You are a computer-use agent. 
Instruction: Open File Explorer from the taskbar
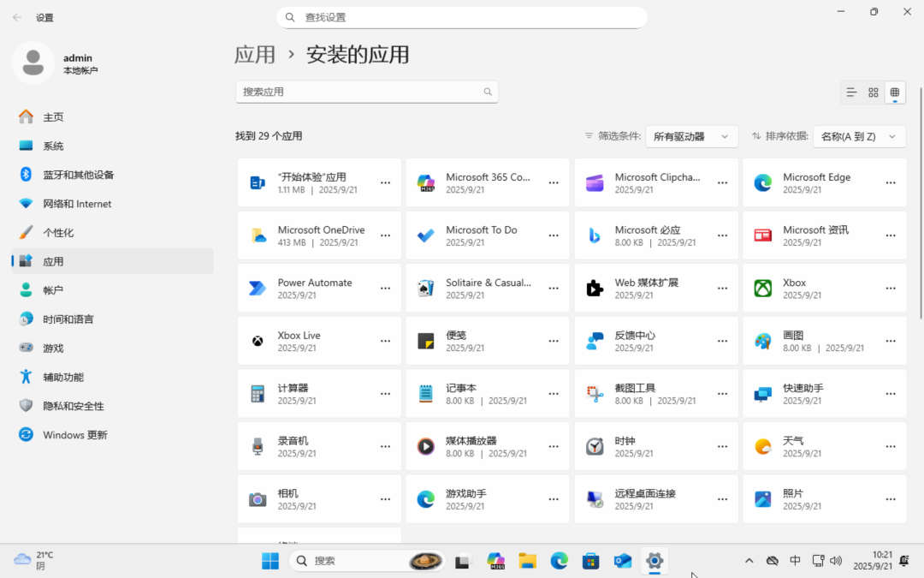tap(528, 561)
